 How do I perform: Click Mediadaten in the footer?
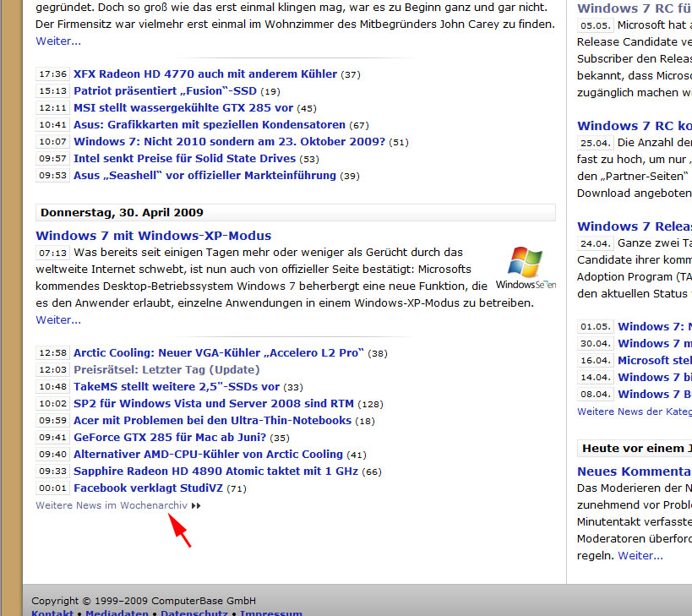pos(117,613)
